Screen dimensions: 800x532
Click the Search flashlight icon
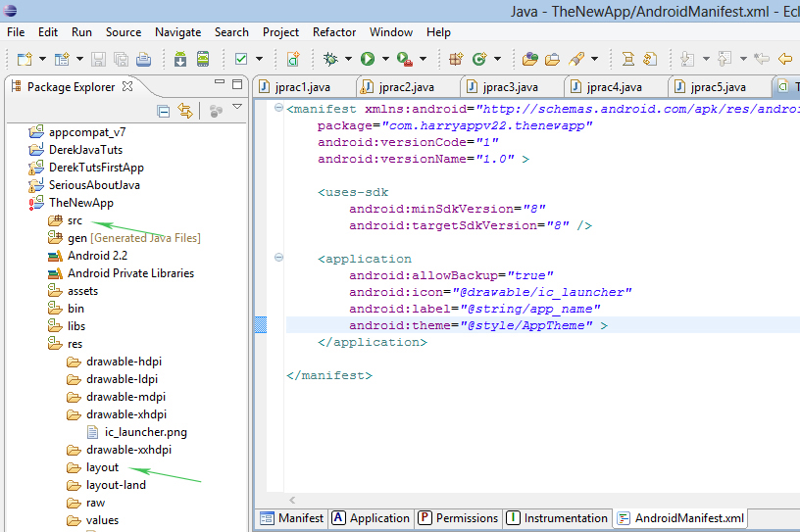576,59
